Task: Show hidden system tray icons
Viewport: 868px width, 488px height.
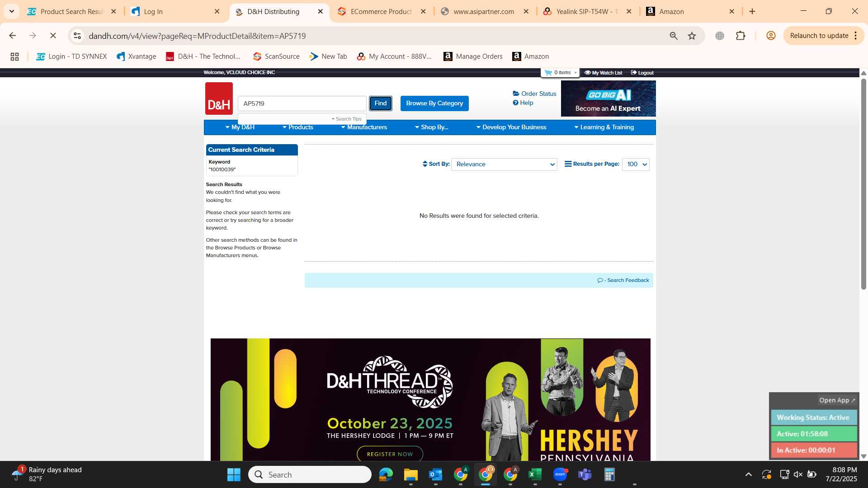Action: [x=749, y=474]
